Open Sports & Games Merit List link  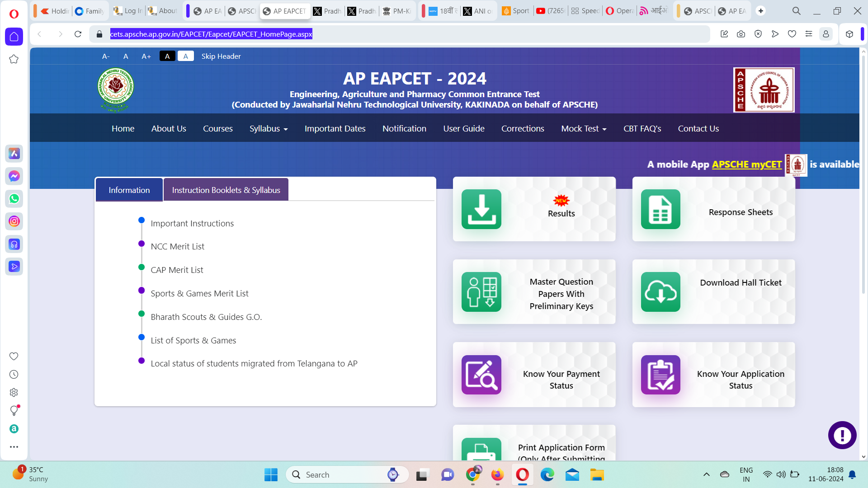tap(199, 293)
